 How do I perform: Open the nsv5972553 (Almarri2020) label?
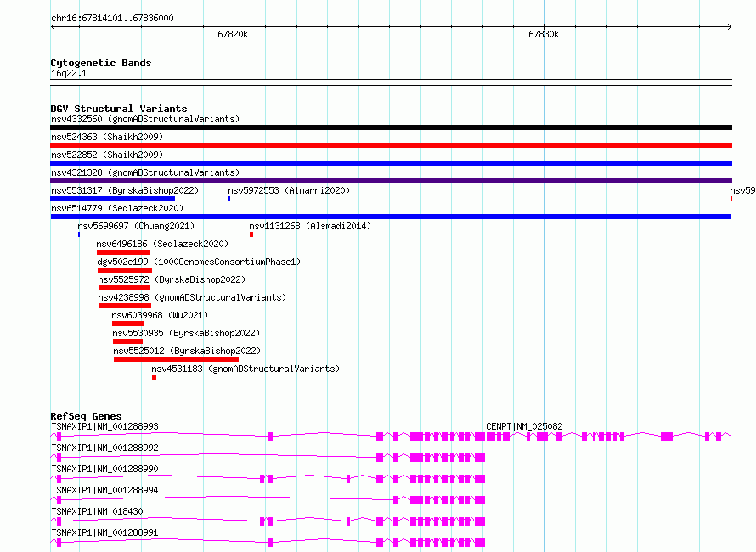289,190
